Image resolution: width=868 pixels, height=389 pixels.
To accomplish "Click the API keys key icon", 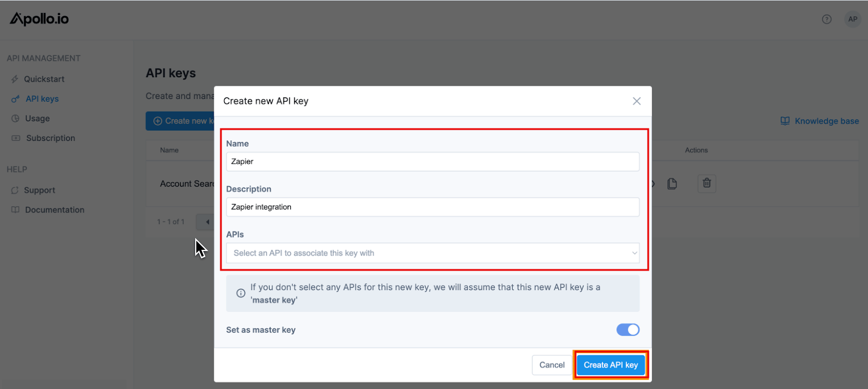I will tap(16, 99).
